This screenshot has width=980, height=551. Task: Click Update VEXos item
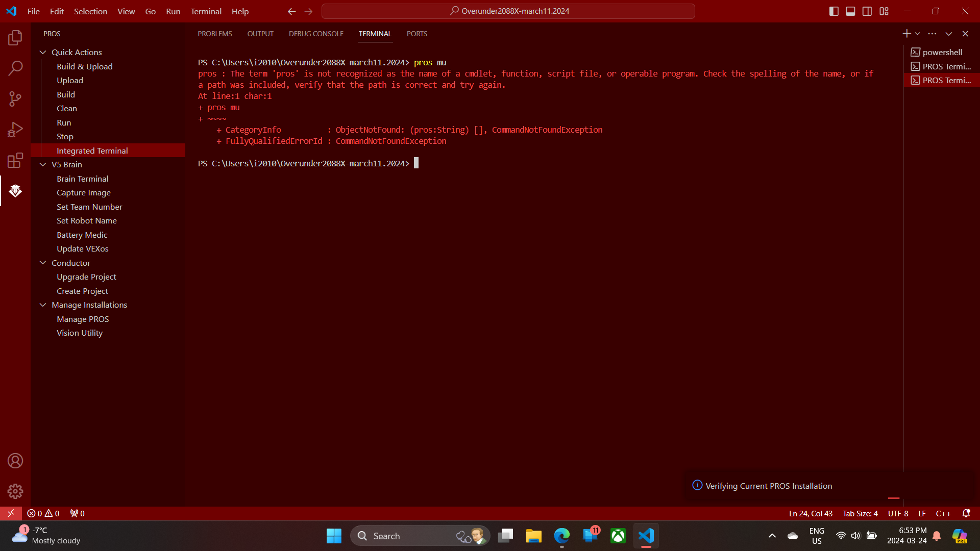click(83, 248)
